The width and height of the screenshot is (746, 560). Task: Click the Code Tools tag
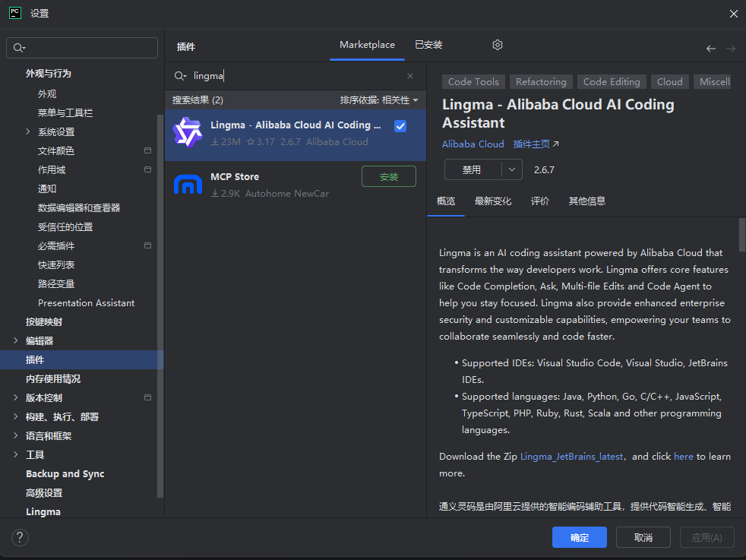473,82
